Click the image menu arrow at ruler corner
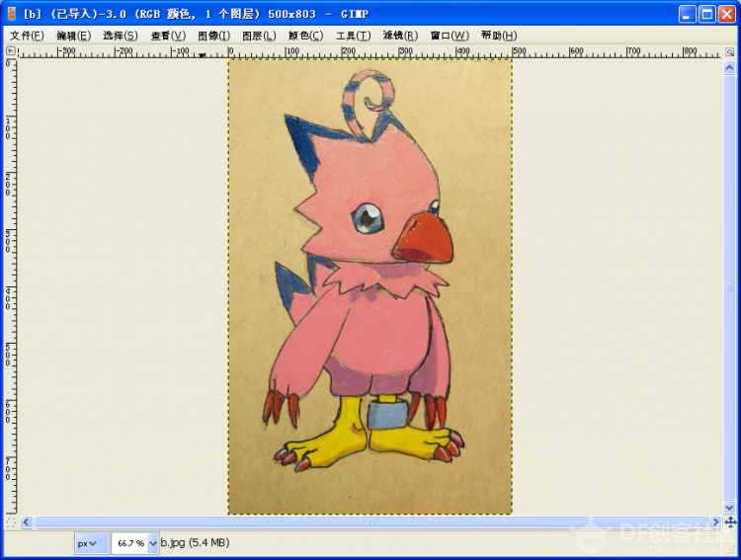 [11, 50]
